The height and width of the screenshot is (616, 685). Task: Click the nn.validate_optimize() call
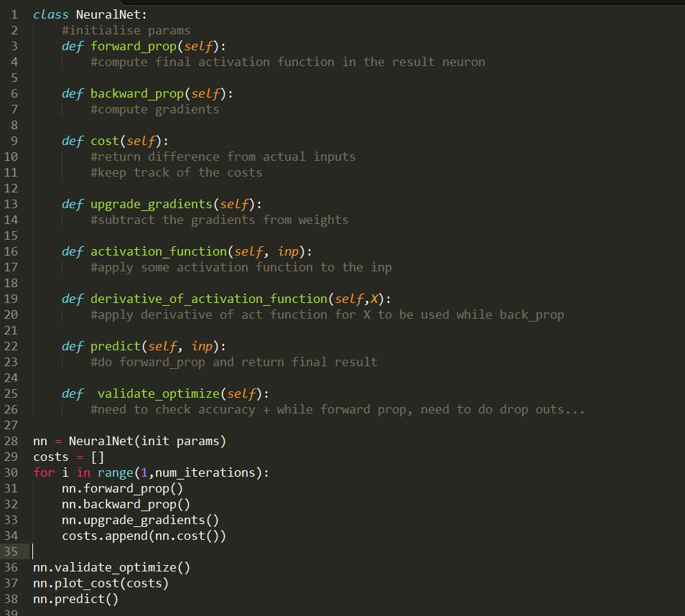tap(112, 567)
